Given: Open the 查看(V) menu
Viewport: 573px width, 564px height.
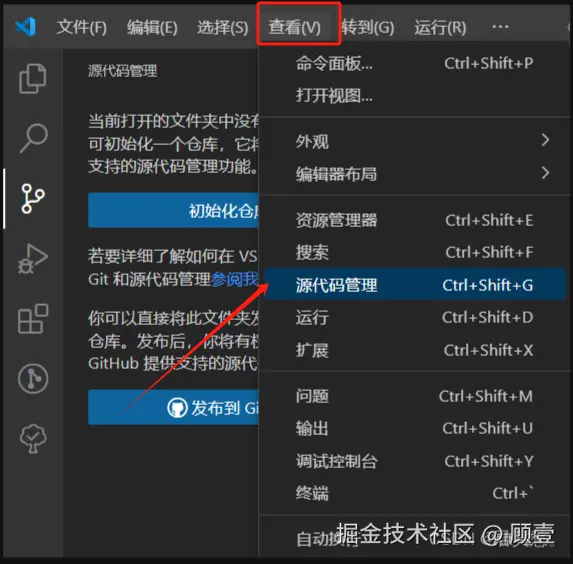Looking at the screenshot, I should coord(295,27).
